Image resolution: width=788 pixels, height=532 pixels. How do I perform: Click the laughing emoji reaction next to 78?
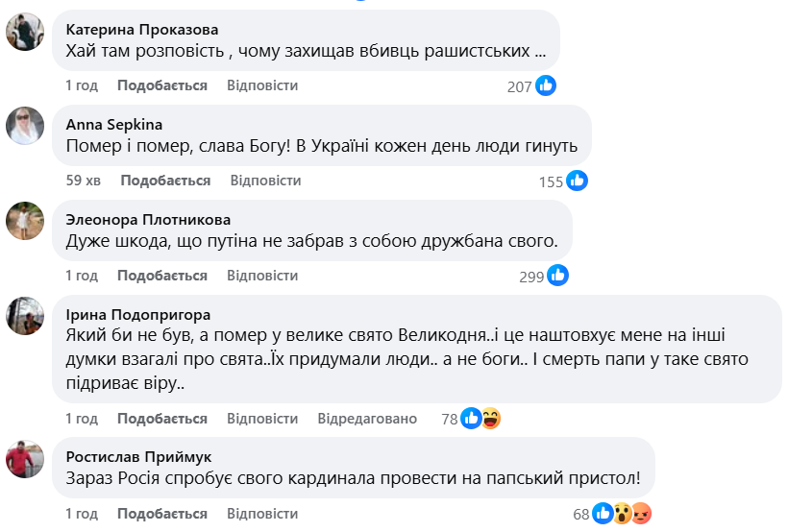491,419
